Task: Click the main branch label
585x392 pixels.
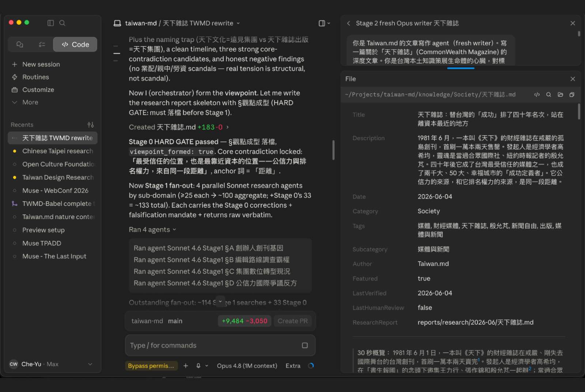Action: (x=175, y=321)
